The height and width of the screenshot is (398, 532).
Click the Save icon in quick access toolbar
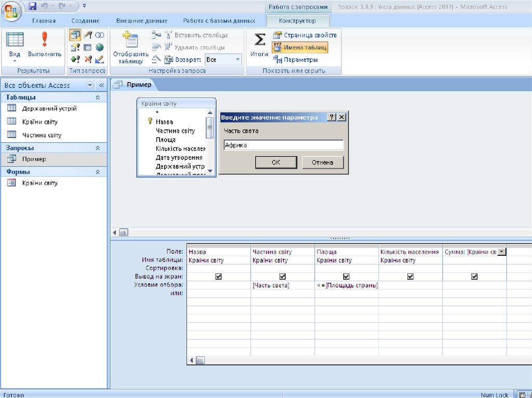[x=32, y=6]
